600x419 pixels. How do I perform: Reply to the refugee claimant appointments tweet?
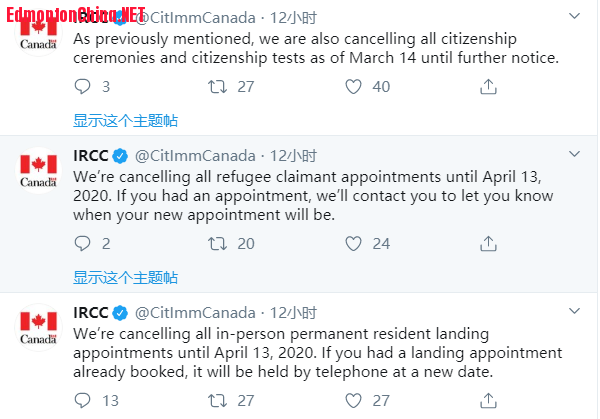[82, 243]
